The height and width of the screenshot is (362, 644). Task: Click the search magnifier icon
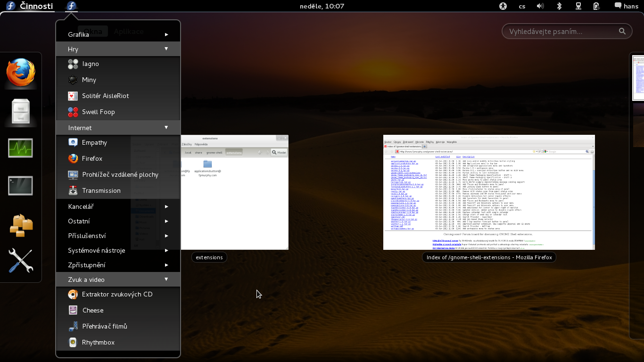[x=622, y=31]
